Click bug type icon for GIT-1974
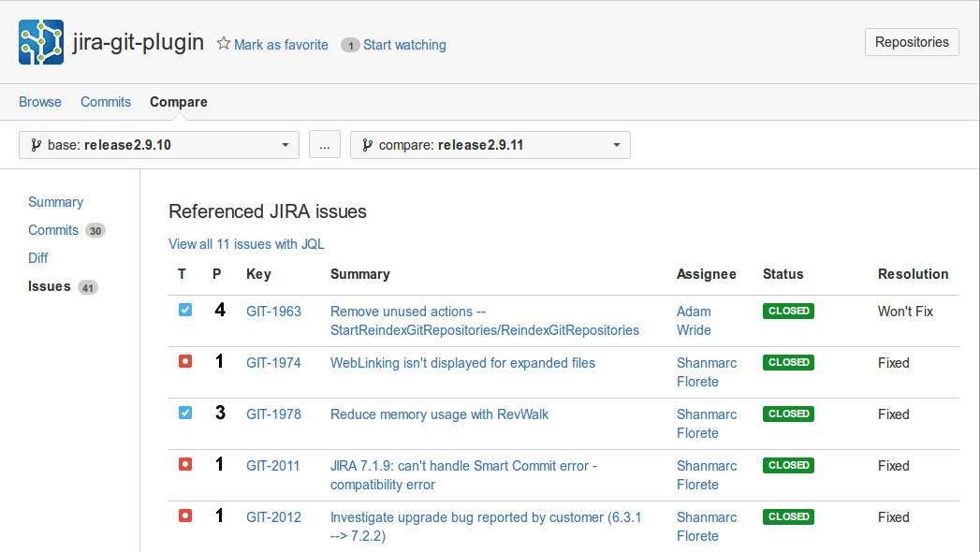Viewport: 980px width, 552px height. [185, 361]
